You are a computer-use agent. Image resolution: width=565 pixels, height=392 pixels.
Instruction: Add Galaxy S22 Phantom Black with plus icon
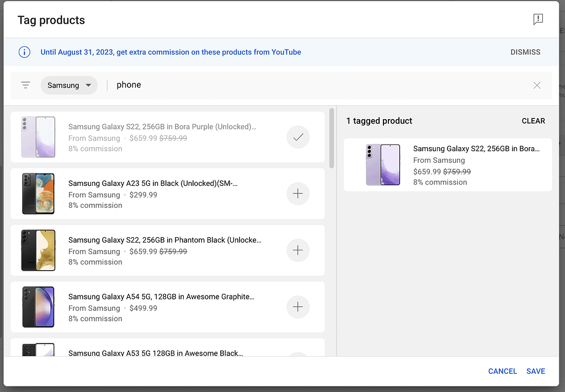[x=298, y=250]
